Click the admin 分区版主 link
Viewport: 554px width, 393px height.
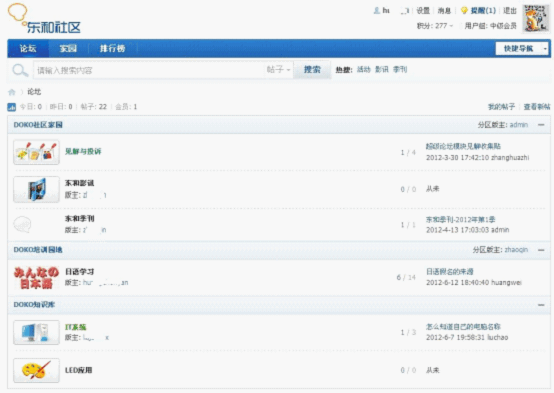(519, 125)
